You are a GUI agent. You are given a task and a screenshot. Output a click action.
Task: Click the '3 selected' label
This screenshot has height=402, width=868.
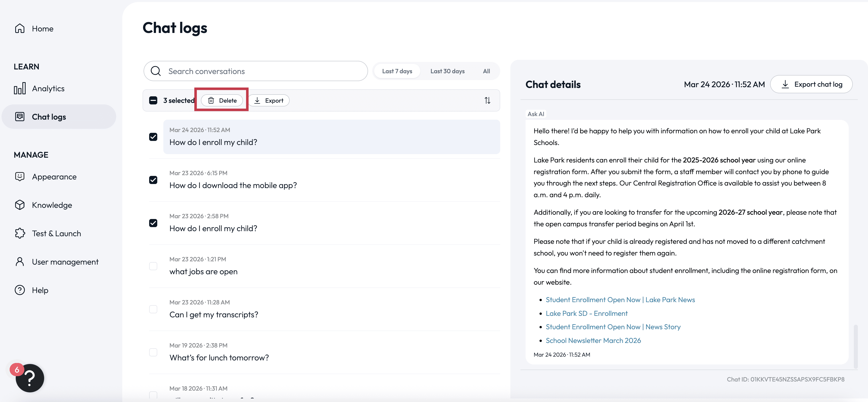[x=179, y=100]
